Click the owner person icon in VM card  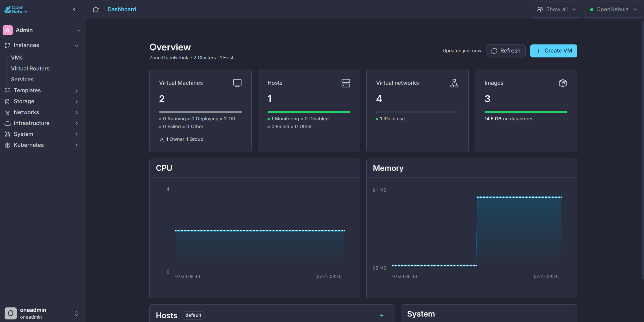coord(162,140)
